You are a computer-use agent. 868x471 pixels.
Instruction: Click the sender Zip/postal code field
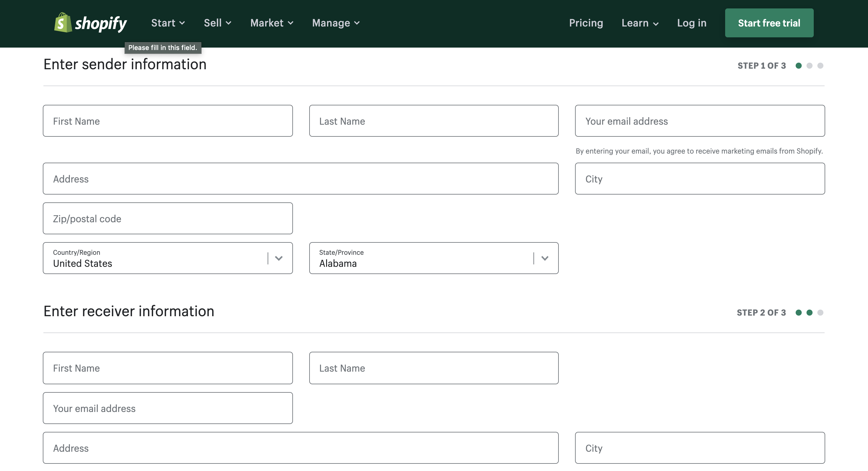[168, 219]
